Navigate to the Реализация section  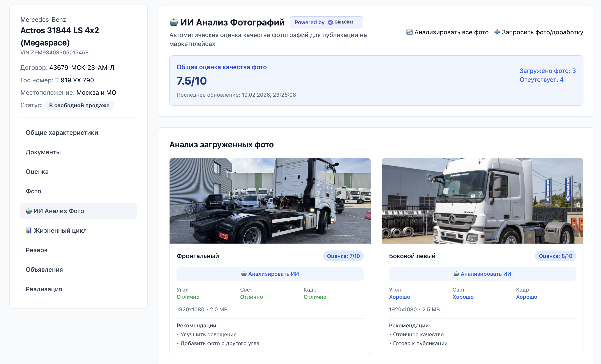pos(44,289)
